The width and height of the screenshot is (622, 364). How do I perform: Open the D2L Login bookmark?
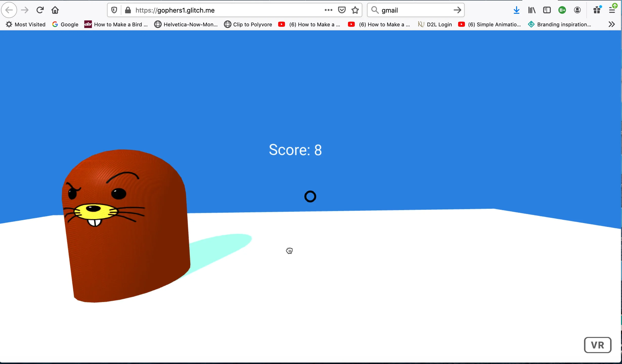coord(439,24)
